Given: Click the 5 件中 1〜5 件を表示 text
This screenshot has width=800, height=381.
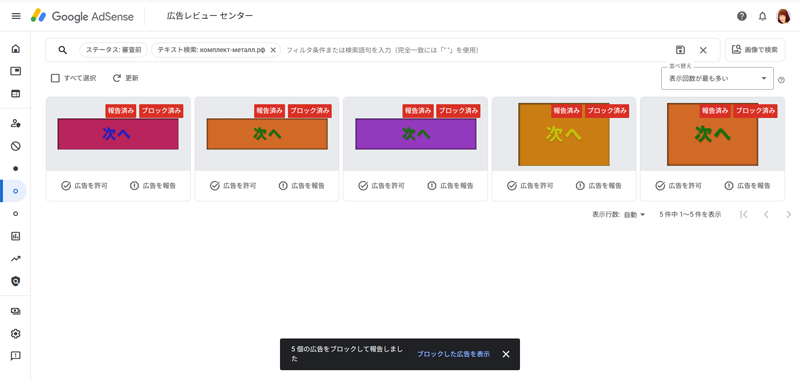Looking at the screenshot, I should 690,215.
